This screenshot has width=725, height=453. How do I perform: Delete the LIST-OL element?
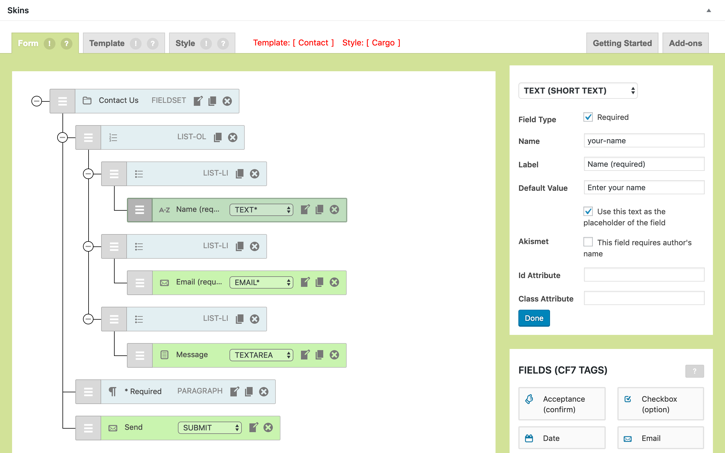233,137
